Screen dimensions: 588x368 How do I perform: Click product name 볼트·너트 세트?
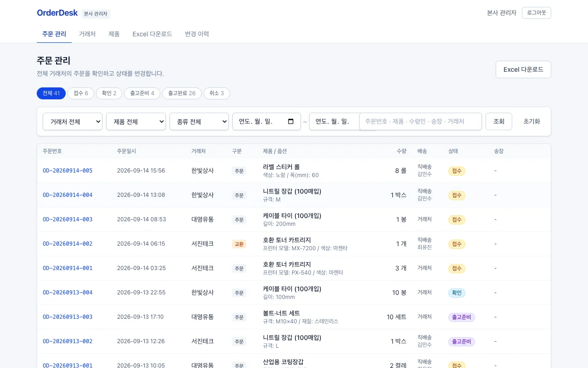(x=281, y=313)
